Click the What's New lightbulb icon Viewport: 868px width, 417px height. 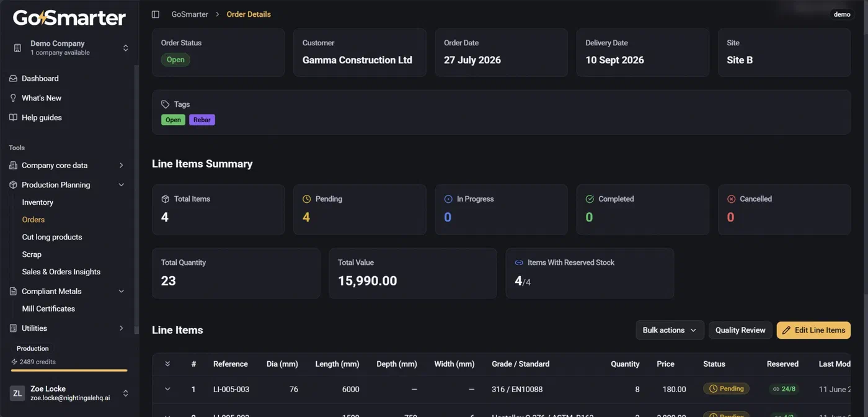(x=13, y=98)
